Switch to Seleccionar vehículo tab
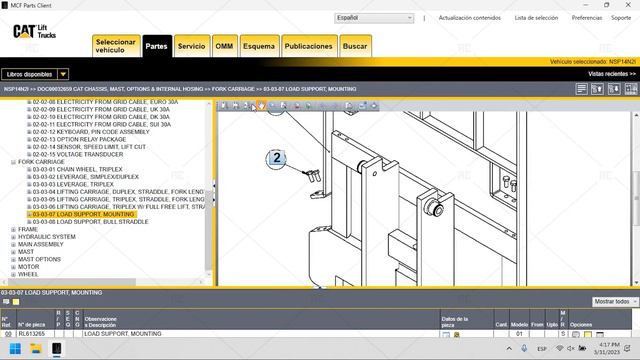Image resolution: width=640 pixels, height=360 pixels. (116, 46)
